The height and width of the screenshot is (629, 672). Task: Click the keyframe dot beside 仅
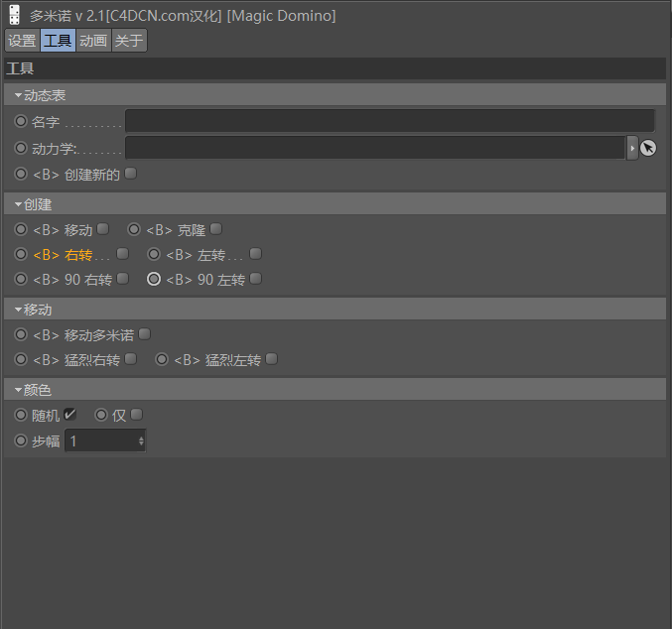[x=101, y=415]
